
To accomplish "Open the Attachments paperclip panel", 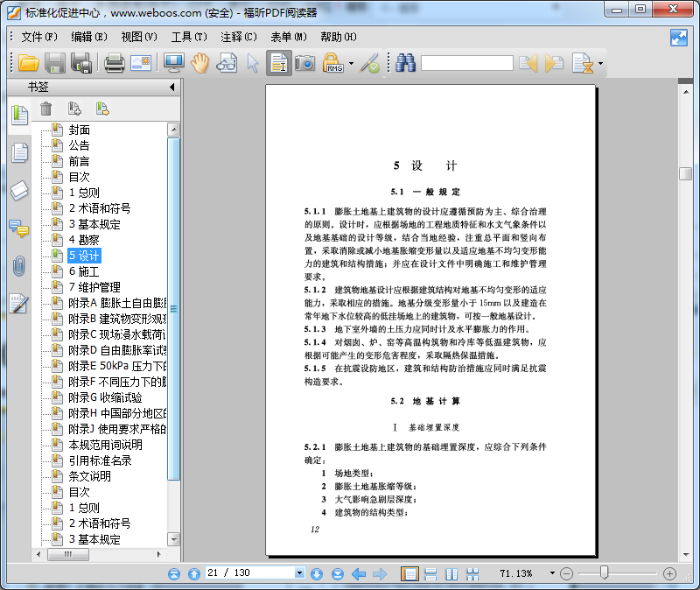I will (x=18, y=266).
